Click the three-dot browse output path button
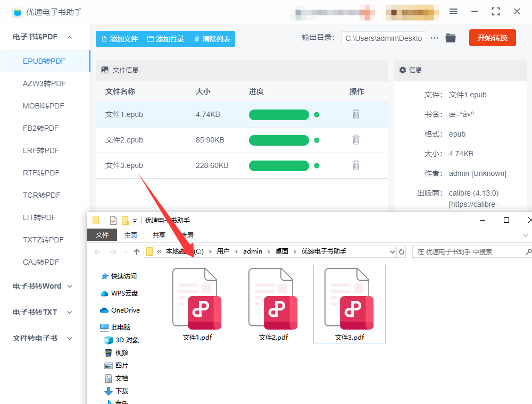The image size is (532, 404). pyautogui.click(x=434, y=38)
